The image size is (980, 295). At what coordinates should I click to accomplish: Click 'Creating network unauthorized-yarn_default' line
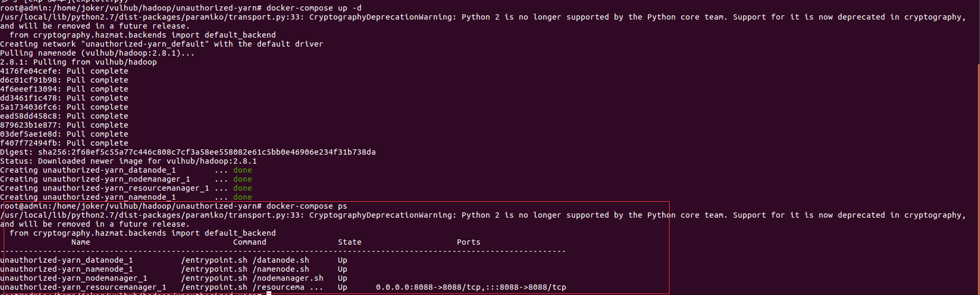click(x=161, y=44)
